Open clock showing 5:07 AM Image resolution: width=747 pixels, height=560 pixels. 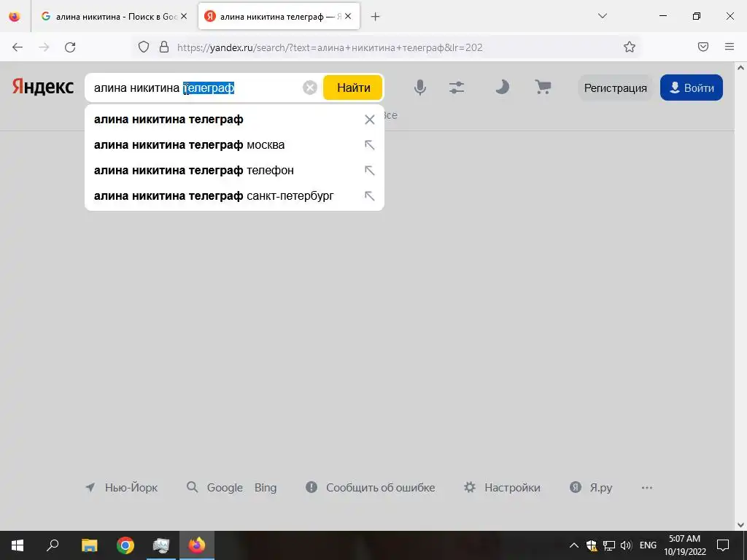684,545
